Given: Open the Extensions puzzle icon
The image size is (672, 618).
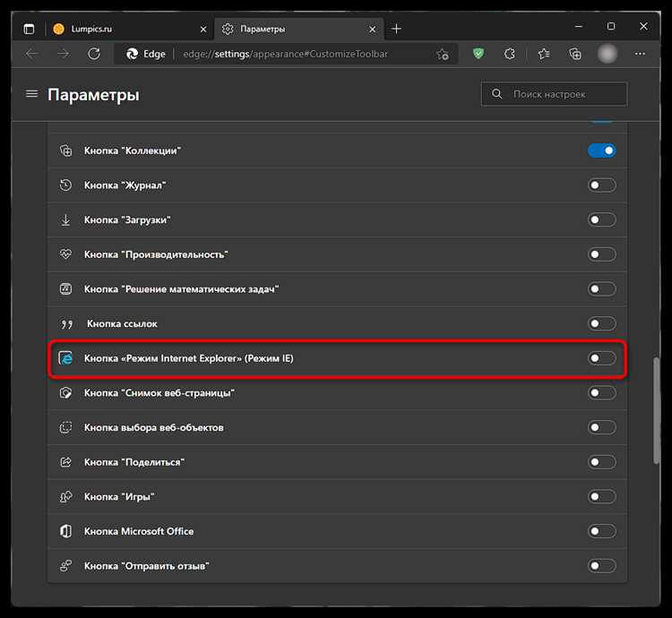Looking at the screenshot, I should (509, 54).
